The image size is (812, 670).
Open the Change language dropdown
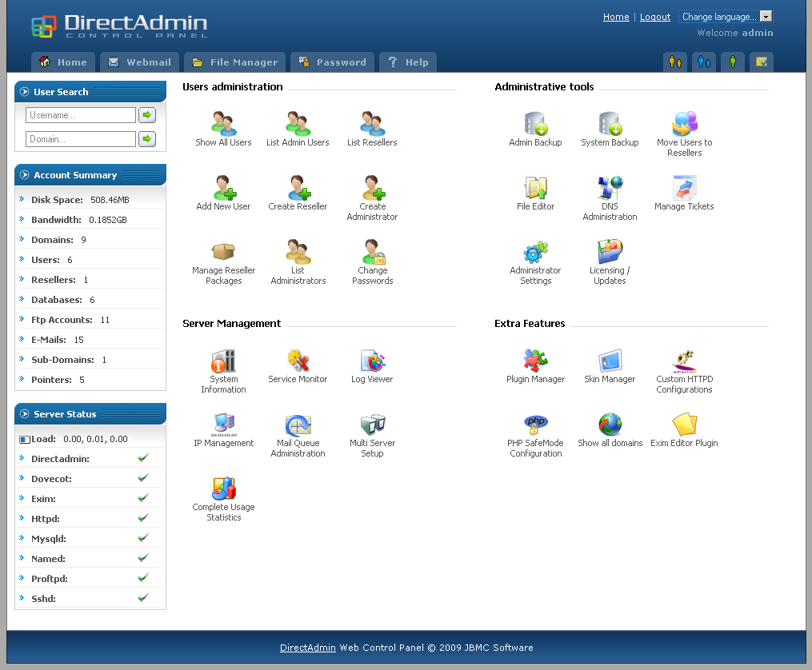pos(726,17)
